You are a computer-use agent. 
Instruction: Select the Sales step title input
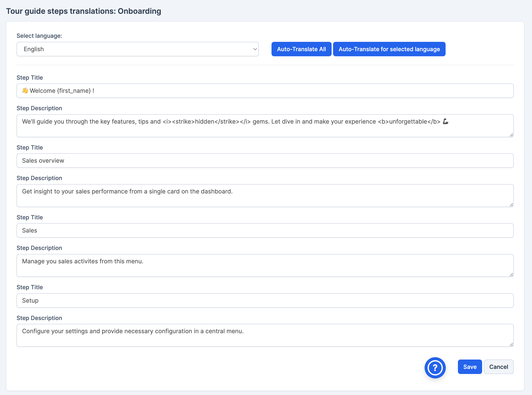[265, 230]
